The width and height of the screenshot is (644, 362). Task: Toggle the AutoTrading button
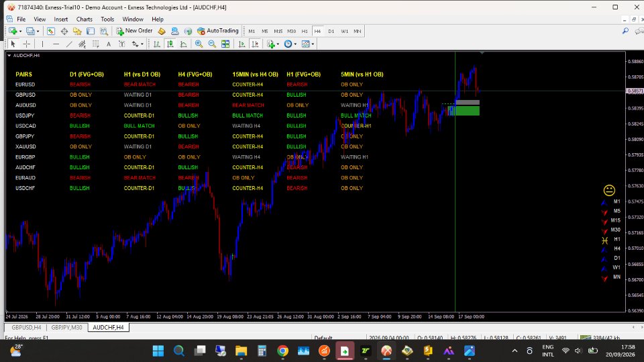pos(217,31)
